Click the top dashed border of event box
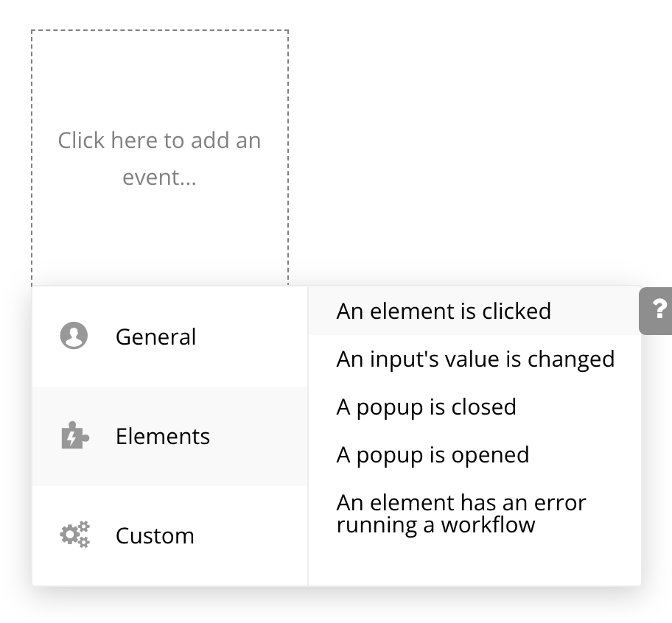672x623 pixels. point(159,31)
